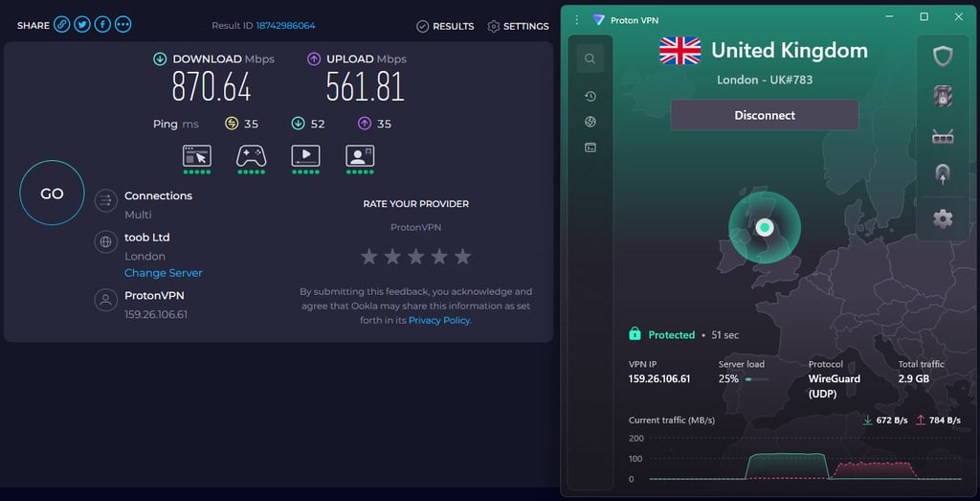Share result on Twitter
The width and height of the screenshot is (980, 501).
[82, 25]
